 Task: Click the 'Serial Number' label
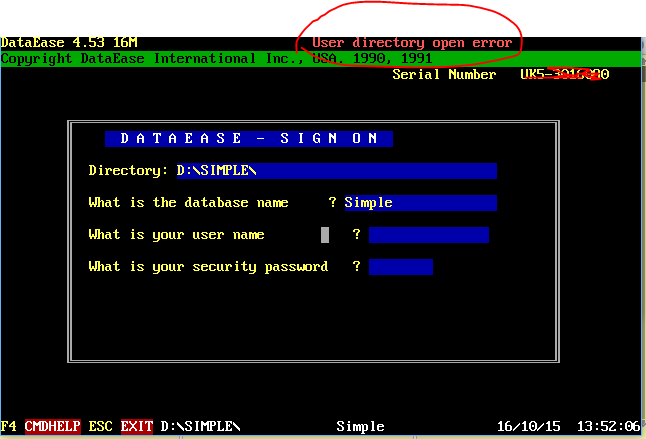pos(444,75)
